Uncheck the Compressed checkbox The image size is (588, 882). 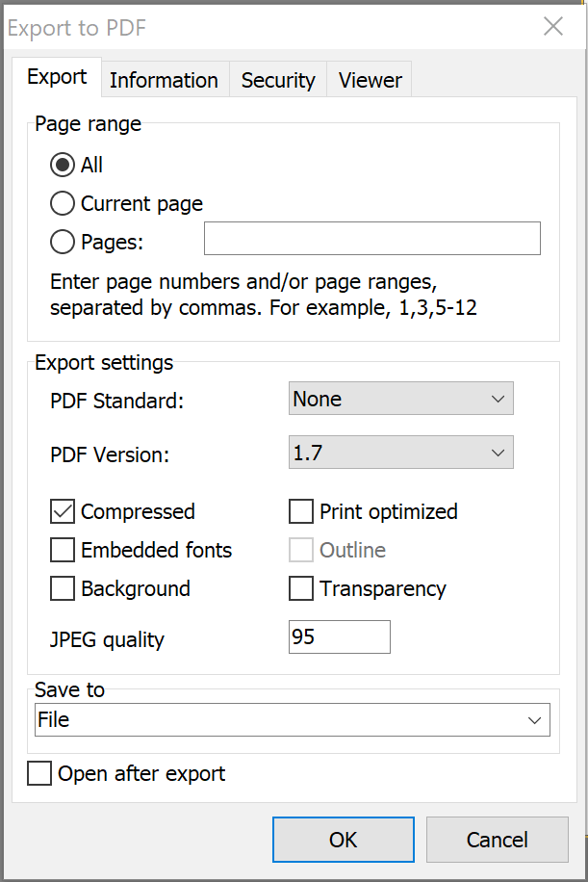(63, 512)
